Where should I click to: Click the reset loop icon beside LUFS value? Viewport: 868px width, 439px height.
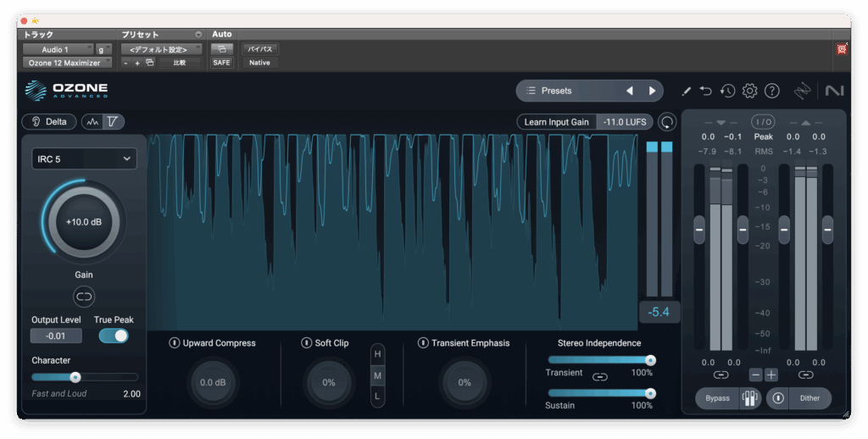pyautogui.click(x=668, y=122)
